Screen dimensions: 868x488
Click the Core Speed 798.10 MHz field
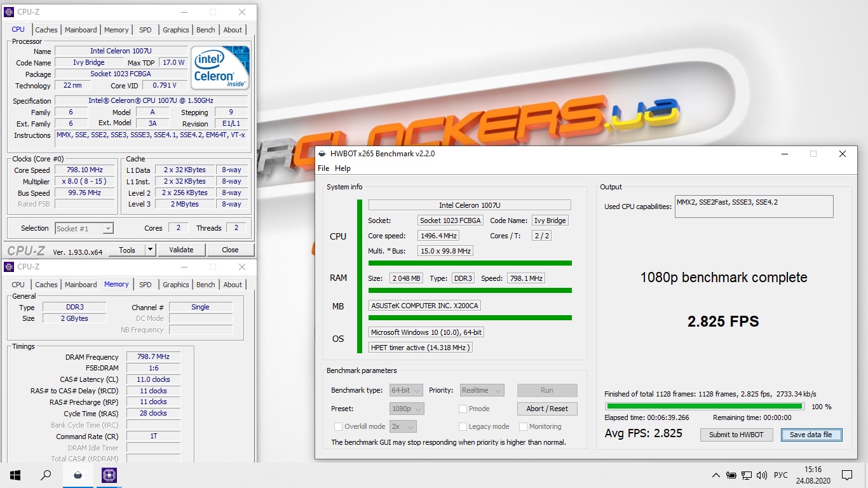click(x=85, y=170)
